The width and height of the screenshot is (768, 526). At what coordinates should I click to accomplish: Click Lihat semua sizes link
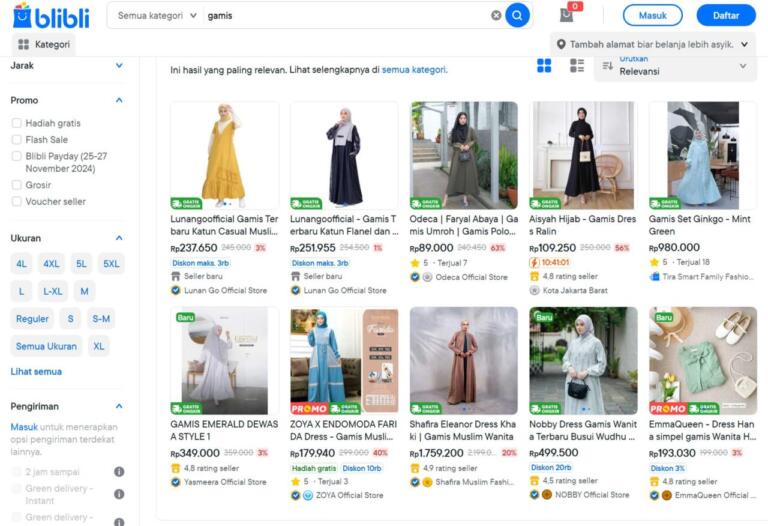(36, 371)
